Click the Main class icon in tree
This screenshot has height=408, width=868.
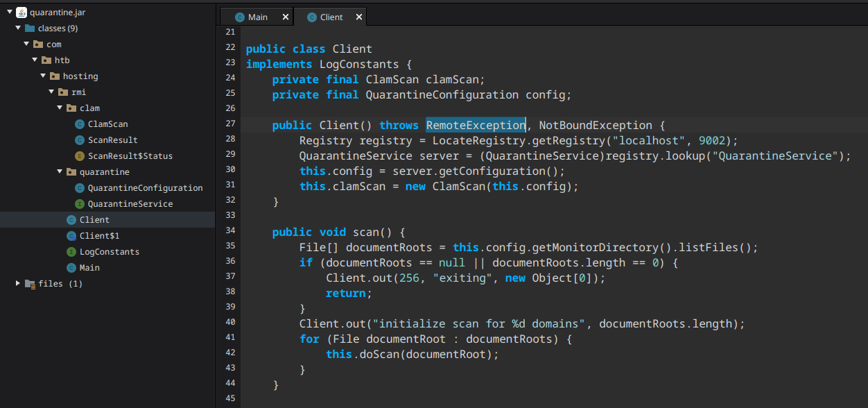click(x=71, y=268)
